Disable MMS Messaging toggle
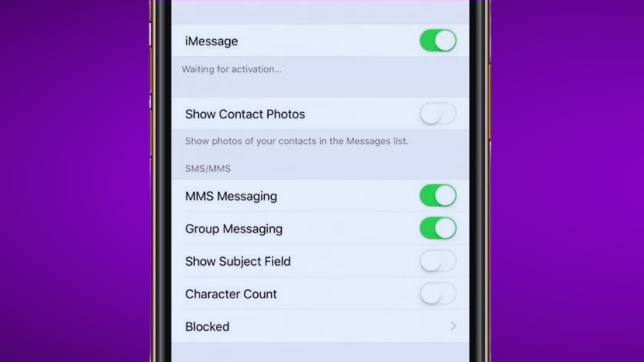The width and height of the screenshot is (644, 362). (x=437, y=196)
